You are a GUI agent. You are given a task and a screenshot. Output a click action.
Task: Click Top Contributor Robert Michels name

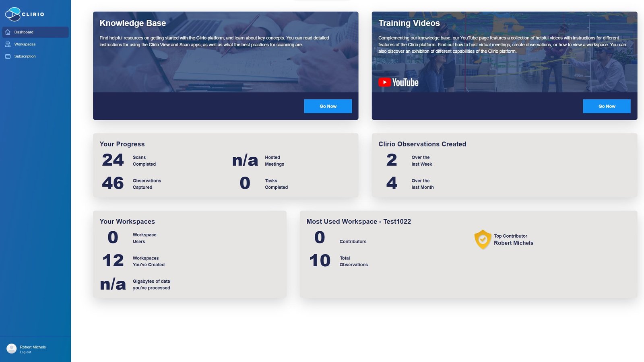514,243
